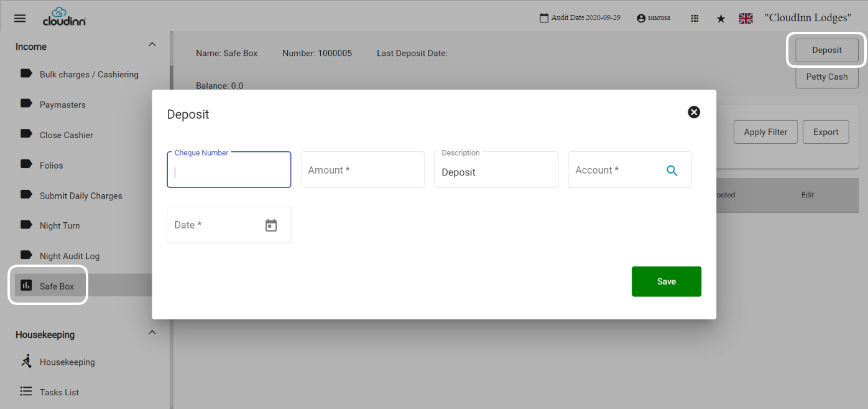868x409 pixels.
Task: Click the Edit column header
Action: (x=808, y=195)
